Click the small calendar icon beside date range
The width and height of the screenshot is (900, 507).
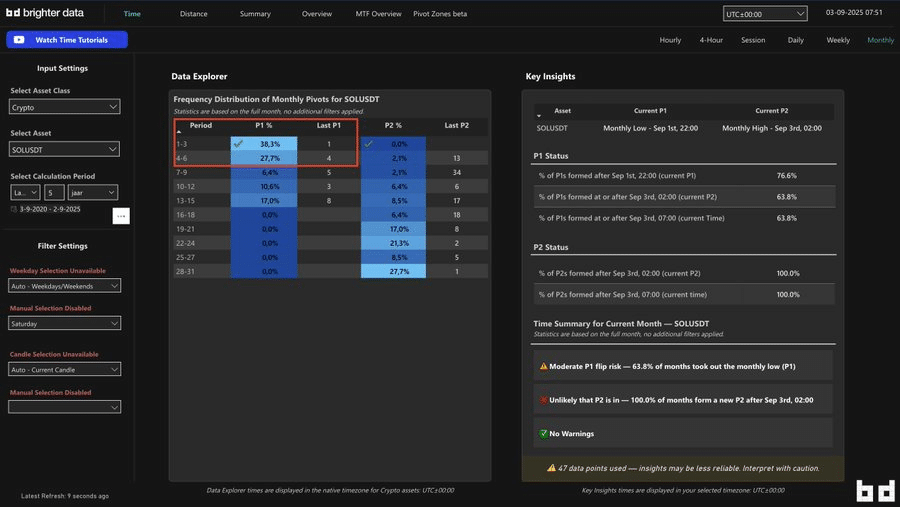point(14,209)
